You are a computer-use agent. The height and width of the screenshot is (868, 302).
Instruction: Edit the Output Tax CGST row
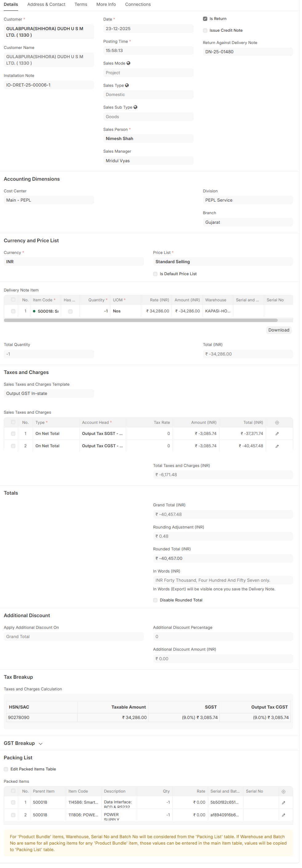[x=277, y=446]
